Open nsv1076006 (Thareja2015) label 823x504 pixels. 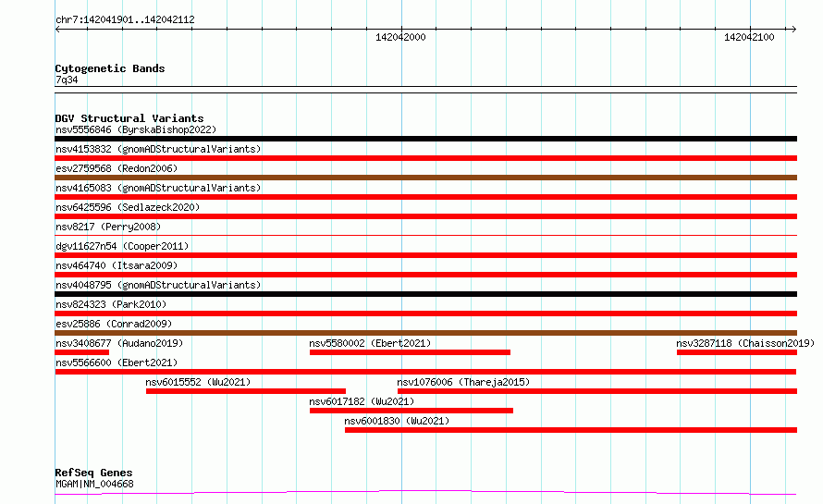pyautogui.click(x=463, y=382)
